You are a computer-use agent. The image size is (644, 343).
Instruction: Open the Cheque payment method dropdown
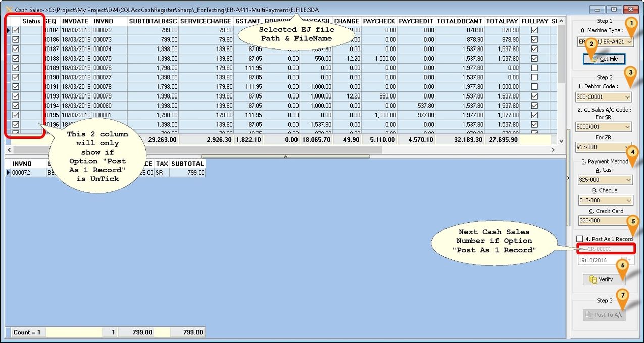627,201
